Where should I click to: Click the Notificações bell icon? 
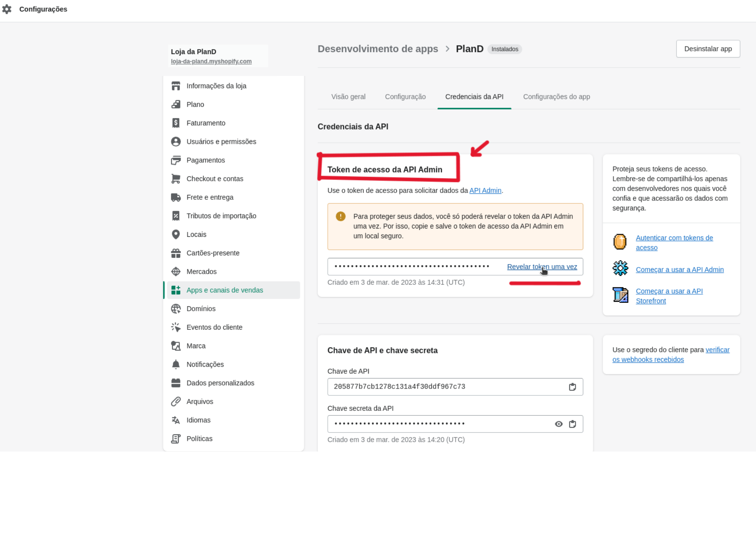point(176,364)
